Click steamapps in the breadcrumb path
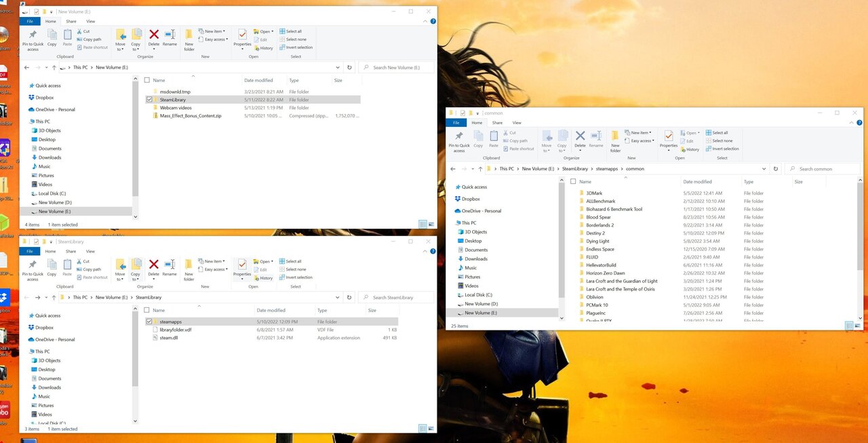 coord(607,168)
